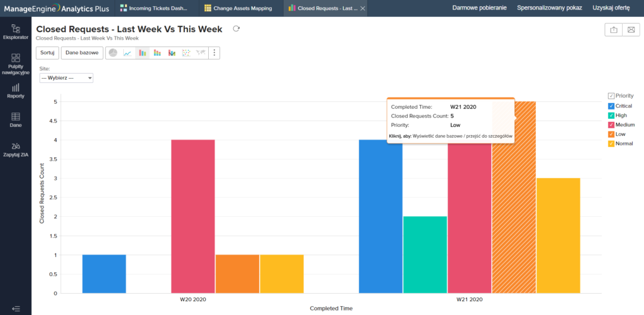Expand the left sidebar panel
Image resolution: width=644 pixels, height=315 pixels.
tap(16, 308)
